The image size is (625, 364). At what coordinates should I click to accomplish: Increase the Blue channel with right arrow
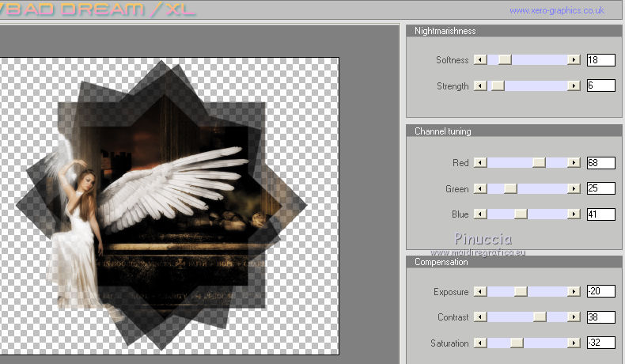tap(574, 214)
